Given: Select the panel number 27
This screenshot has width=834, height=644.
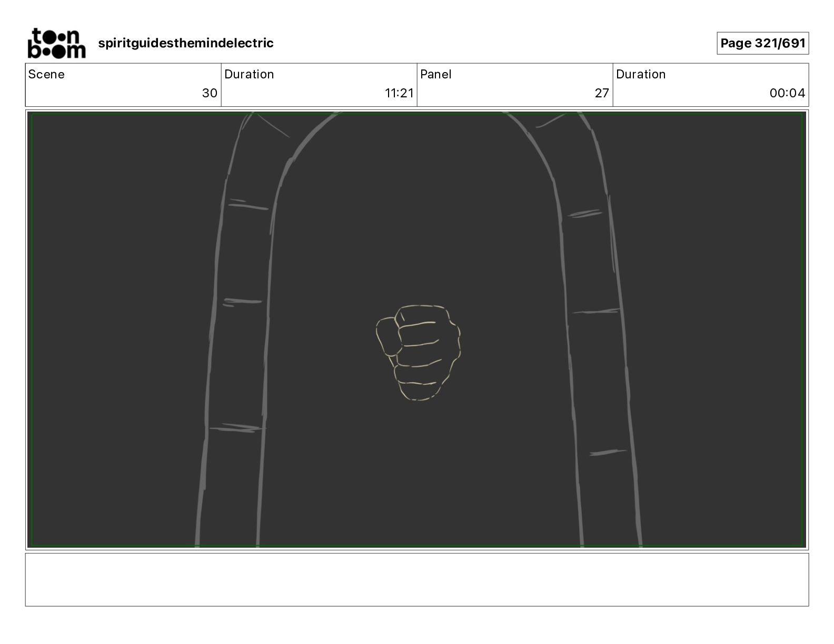Looking at the screenshot, I should click(x=602, y=93).
